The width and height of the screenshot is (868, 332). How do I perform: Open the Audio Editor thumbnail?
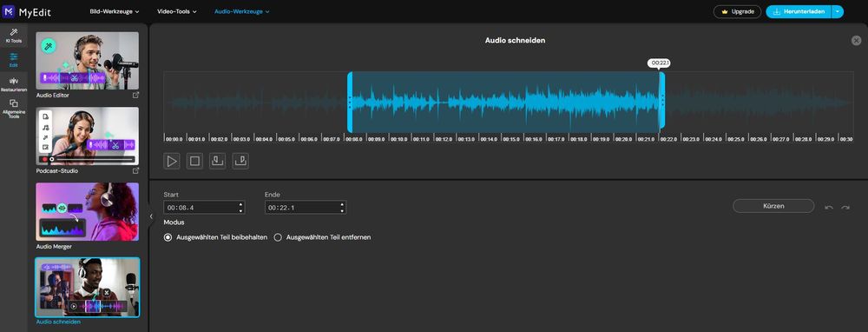[x=88, y=61]
